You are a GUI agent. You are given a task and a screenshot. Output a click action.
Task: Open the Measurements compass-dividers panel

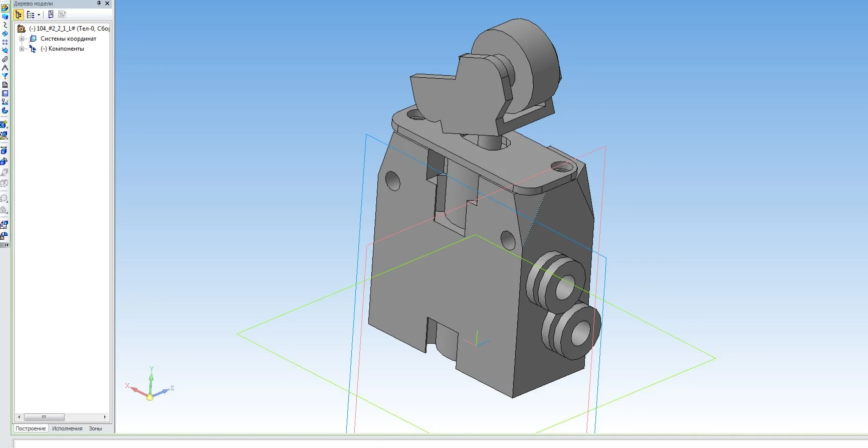5,68
